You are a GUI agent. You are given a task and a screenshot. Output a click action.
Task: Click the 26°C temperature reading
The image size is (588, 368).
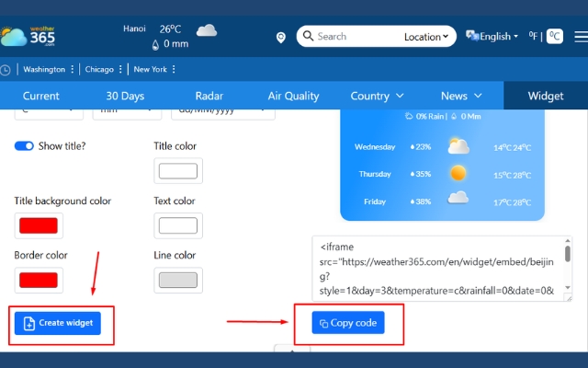[170, 29]
